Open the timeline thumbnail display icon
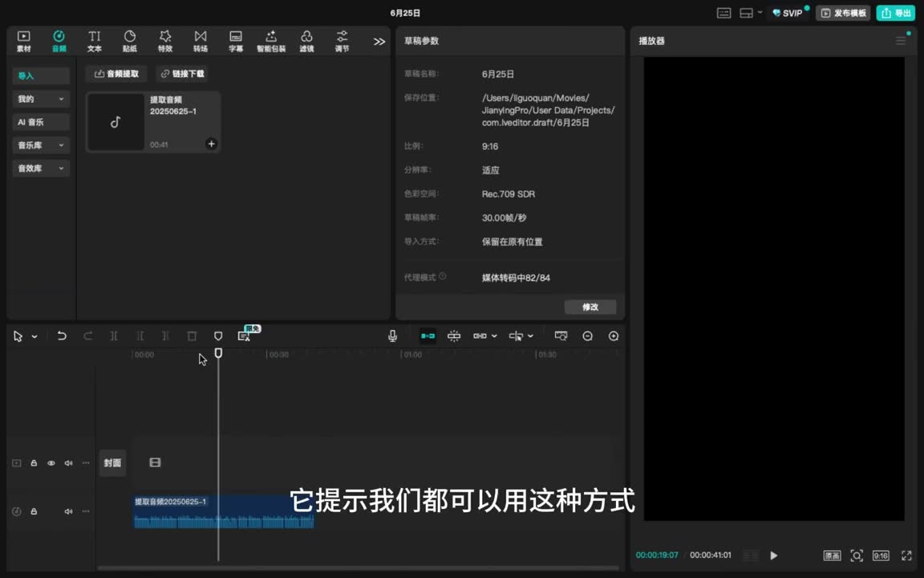The height and width of the screenshot is (578, 924). pyautogui.click(x=561, y=336)
